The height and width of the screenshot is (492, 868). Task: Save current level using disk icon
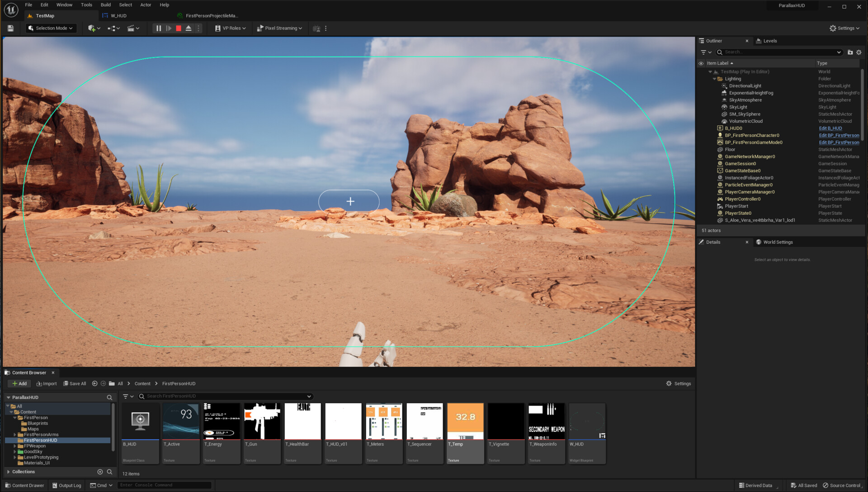point(10,28)
